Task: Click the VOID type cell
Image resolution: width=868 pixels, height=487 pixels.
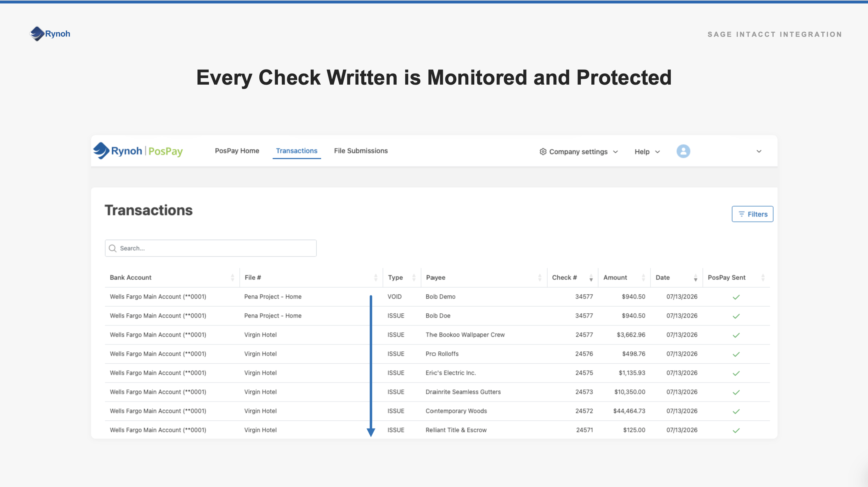Action: point(394,297)
